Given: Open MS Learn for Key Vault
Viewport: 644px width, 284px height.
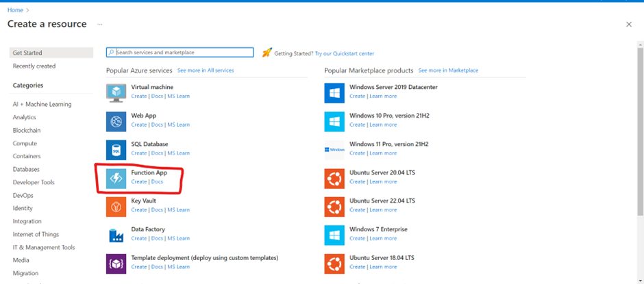Looking at the screenshot, I should click(x=179, y=209).
